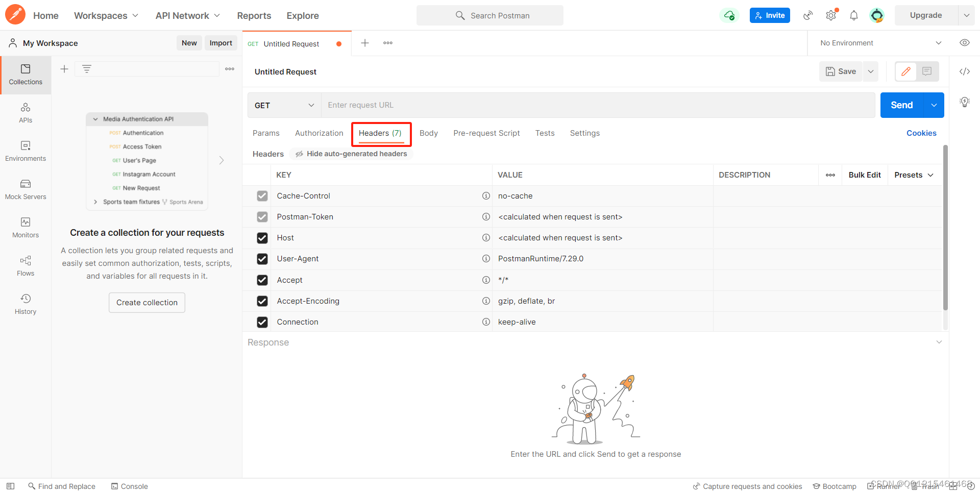This screenshot has height=493, width=980.
Task: Collapse the Media Authentication API collection
Action: pos(95,119)
